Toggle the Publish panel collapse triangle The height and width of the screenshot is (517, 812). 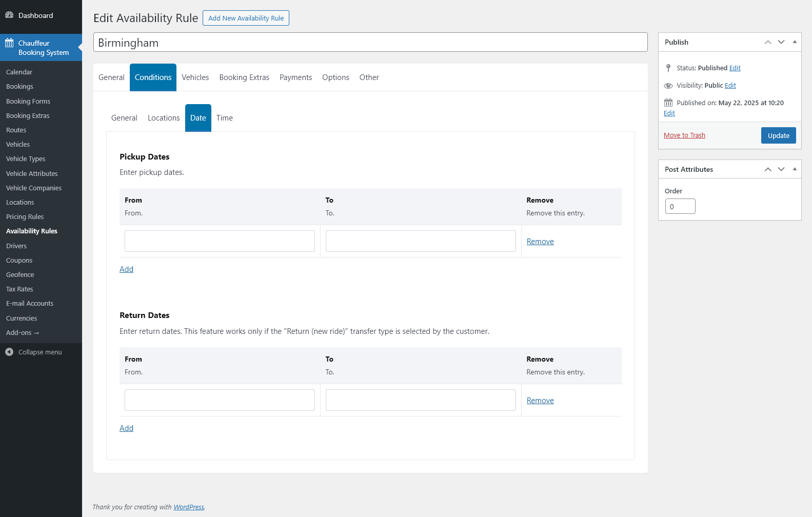click(x=795, y=42)
